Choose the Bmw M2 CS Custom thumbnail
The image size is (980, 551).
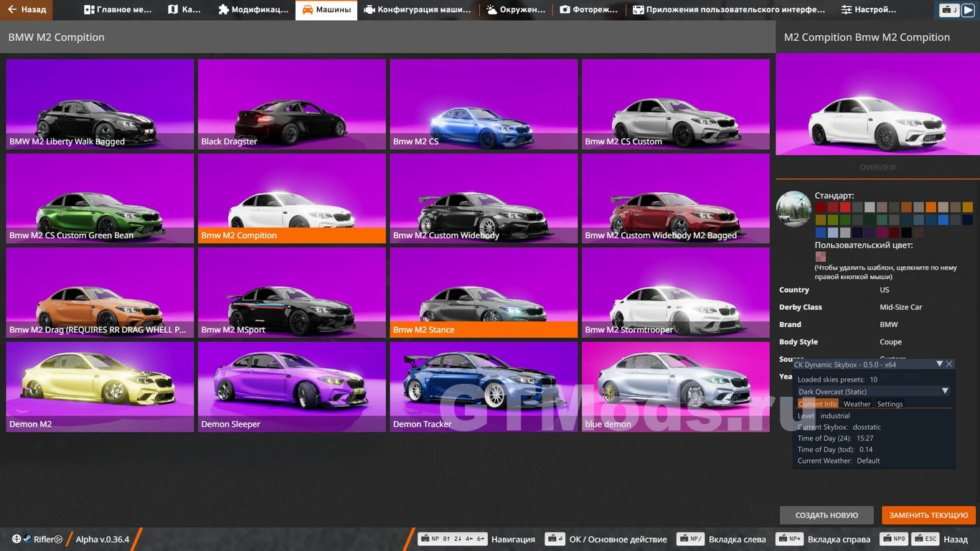pyautogui.click(x=676, y=104)
